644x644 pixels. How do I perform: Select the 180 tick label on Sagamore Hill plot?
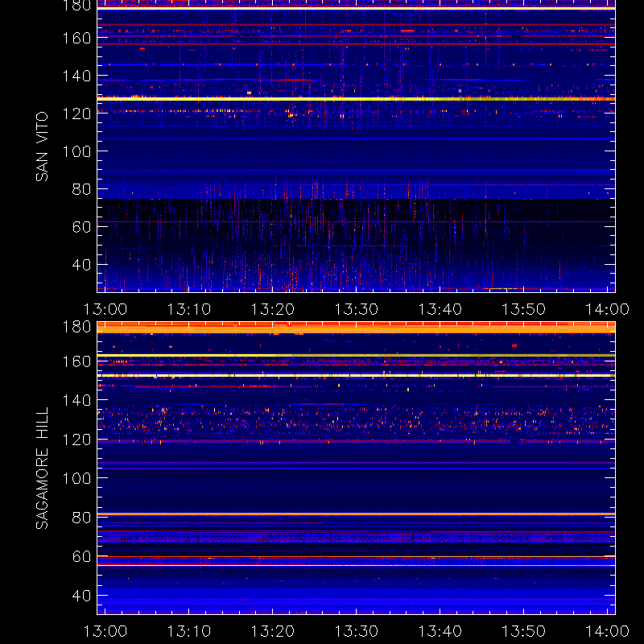coord(76,327)
